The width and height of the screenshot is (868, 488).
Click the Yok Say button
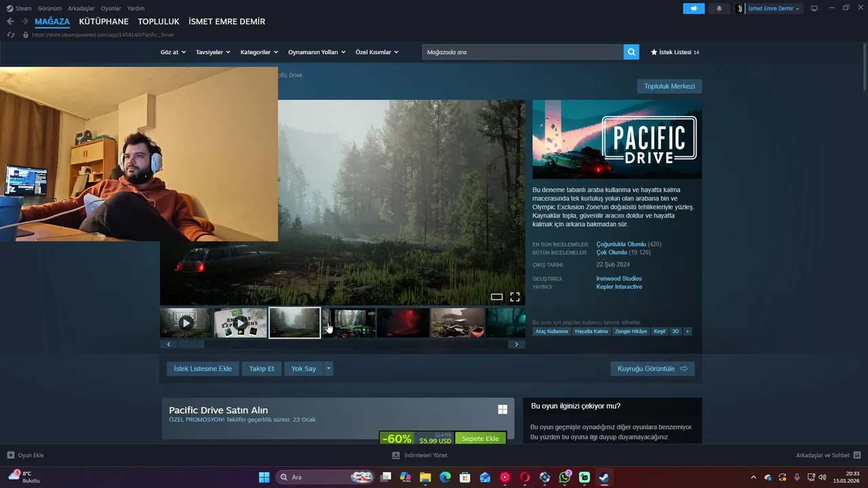pyautogui.click(x=304, y=369)
